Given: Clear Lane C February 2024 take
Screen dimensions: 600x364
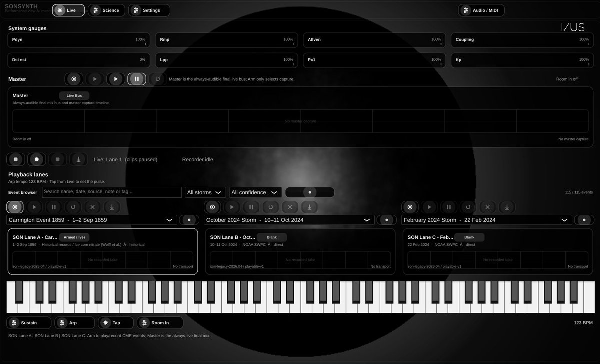Looking at the screenshot, I should 487,207.
